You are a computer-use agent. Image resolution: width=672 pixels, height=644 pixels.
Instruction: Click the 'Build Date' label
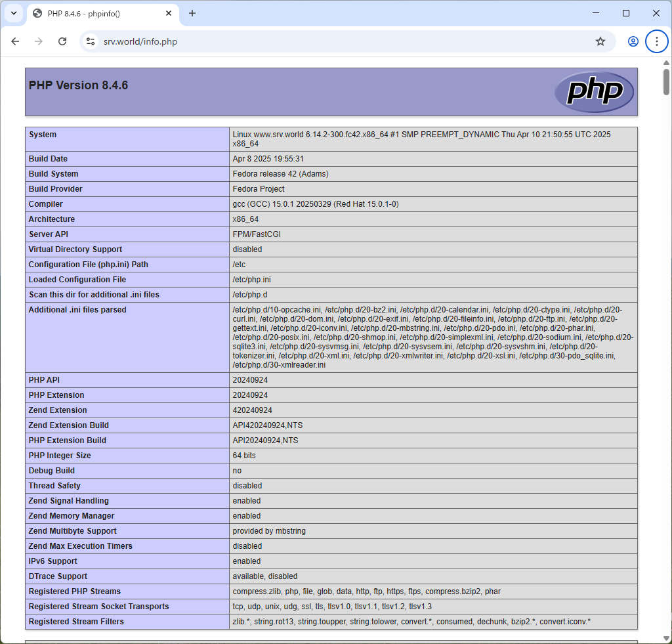point(48,159)
